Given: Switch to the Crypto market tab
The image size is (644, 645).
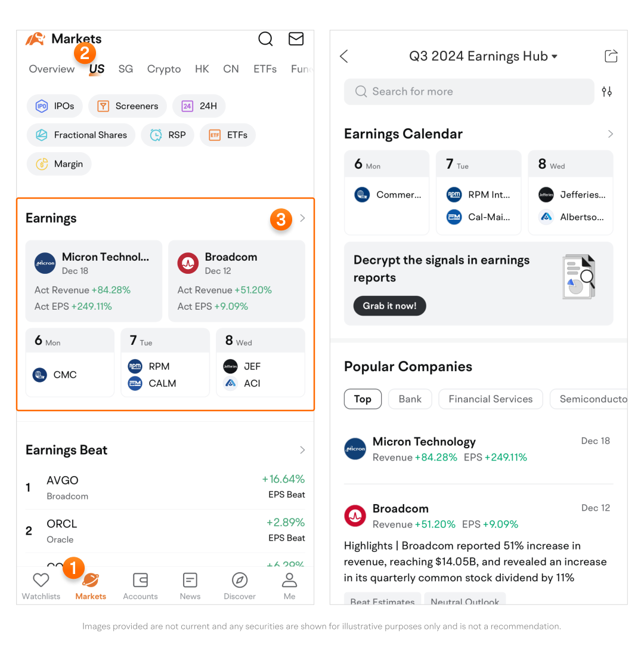Looking at the screenshot, I should [164, 69].
